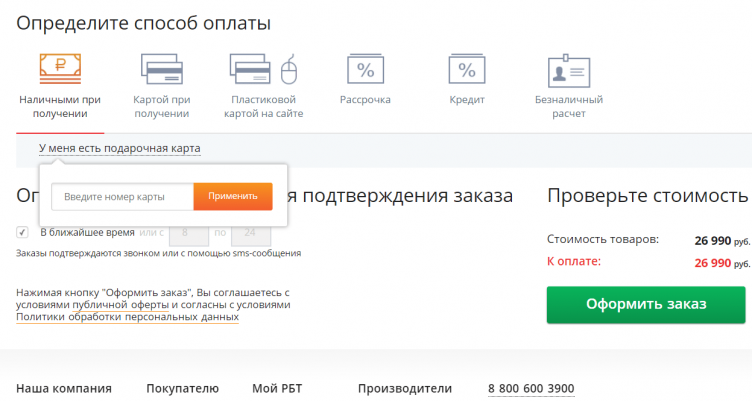
Task: Switch to Пластиковой картой на сайте label
Action: pyautogui.click(x=263, y=106)
